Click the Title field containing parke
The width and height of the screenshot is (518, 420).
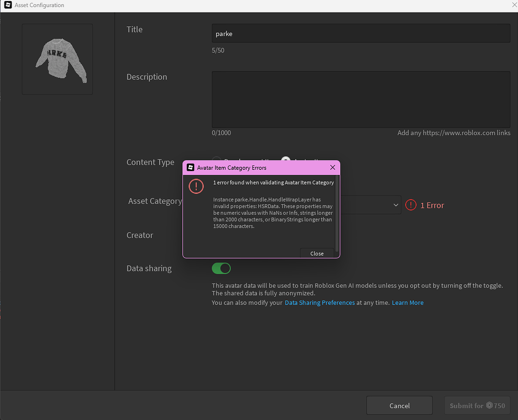(361, 33)
